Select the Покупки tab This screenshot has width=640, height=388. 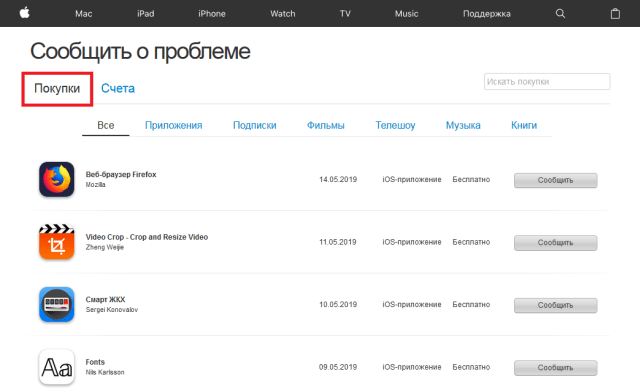click(x=57, y=89)
